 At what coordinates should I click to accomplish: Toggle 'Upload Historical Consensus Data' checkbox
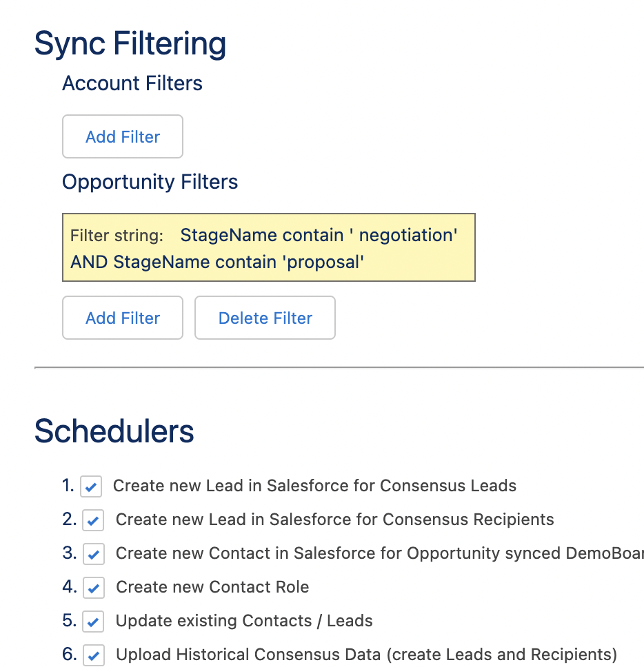coord(93,655)
